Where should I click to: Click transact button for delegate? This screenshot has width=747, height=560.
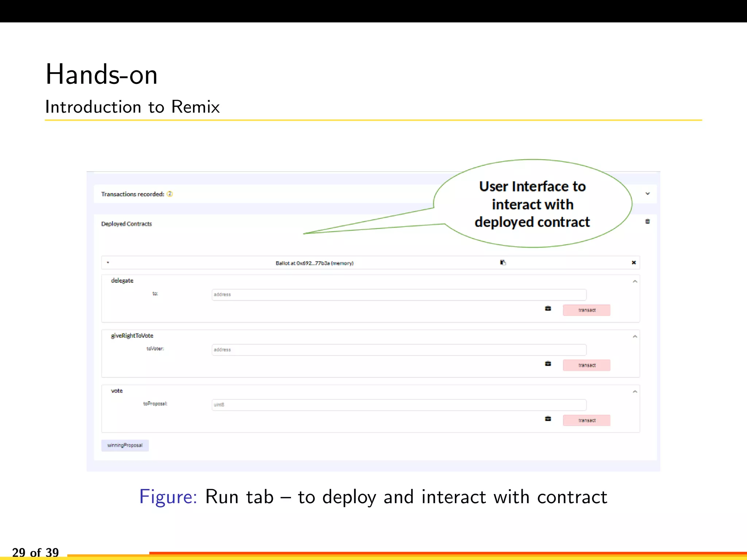(x=587, y=310)
